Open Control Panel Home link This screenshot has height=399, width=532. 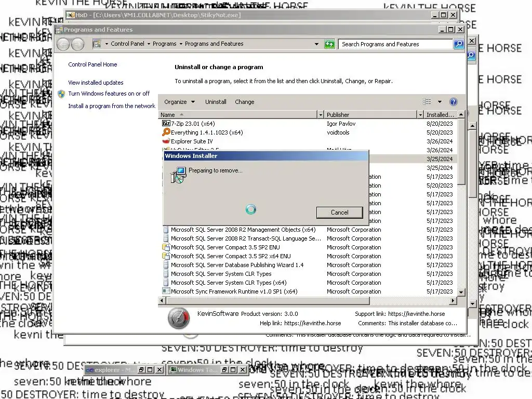pos(92,64)
